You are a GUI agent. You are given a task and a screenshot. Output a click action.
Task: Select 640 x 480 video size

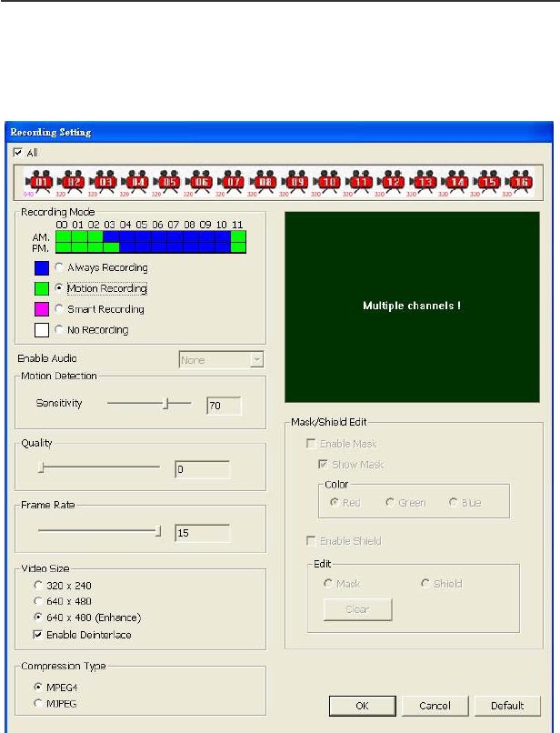tap(38, 601)
